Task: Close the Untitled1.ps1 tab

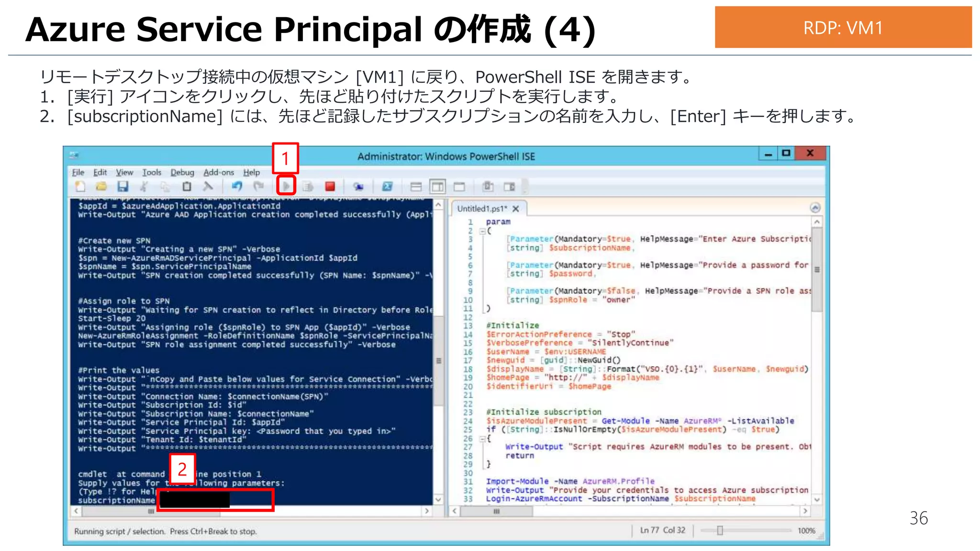Action: [515, 209]
